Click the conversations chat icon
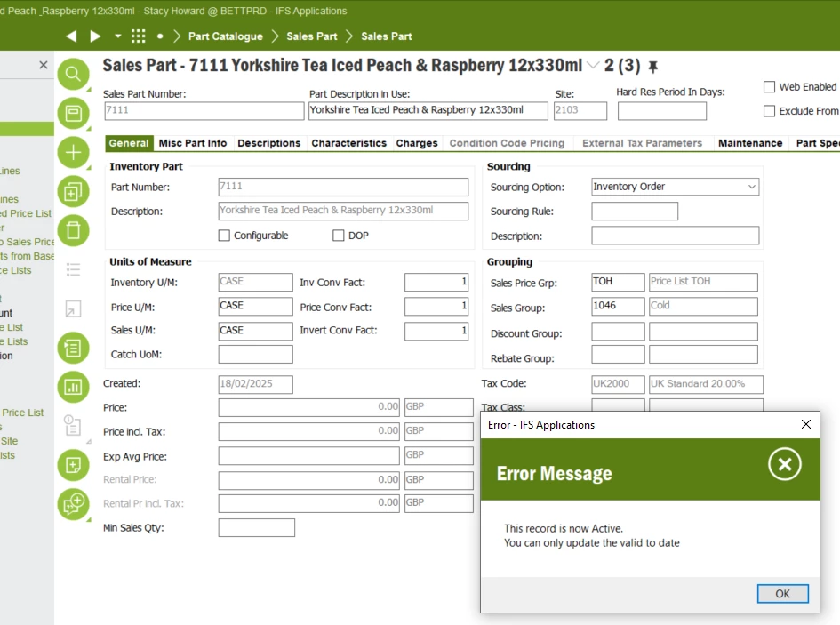The image size is (840, 625). (74, 504)
